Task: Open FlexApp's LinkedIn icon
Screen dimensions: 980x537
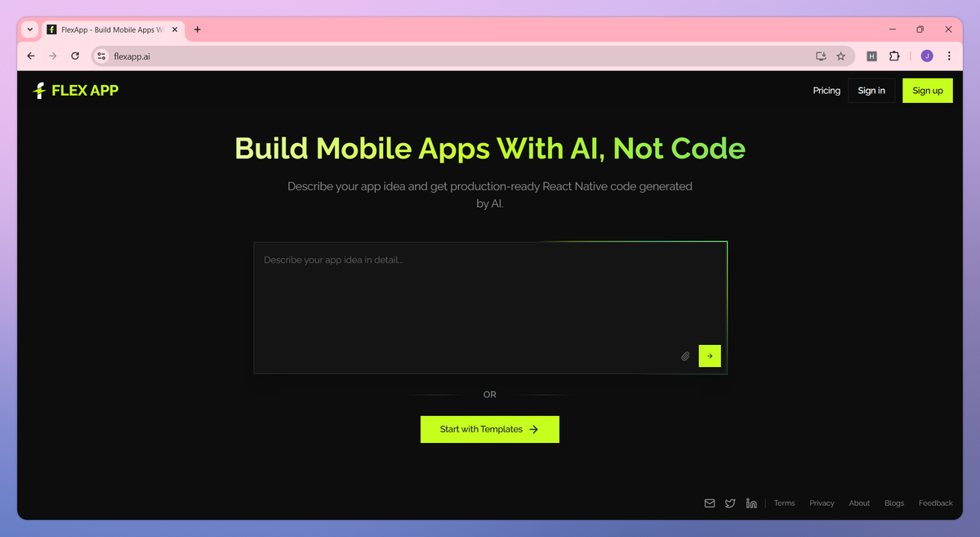Action: 751,503
